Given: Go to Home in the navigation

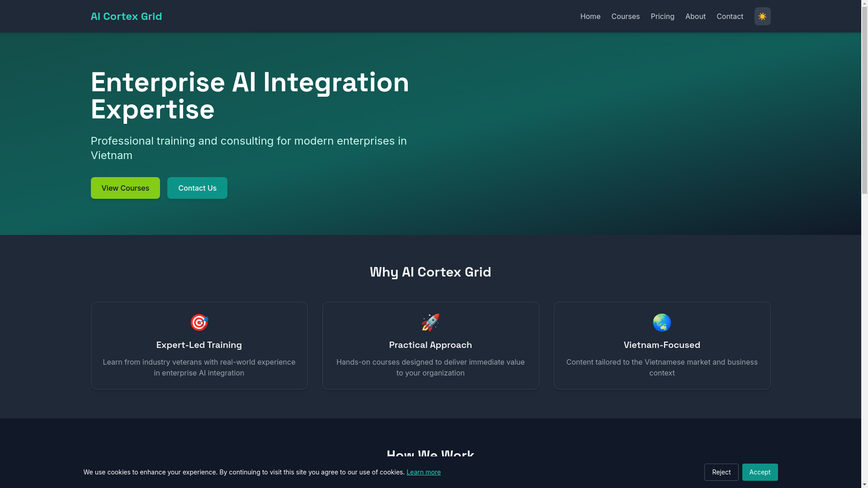Looking at the screenshot, I should pos(590,16).
